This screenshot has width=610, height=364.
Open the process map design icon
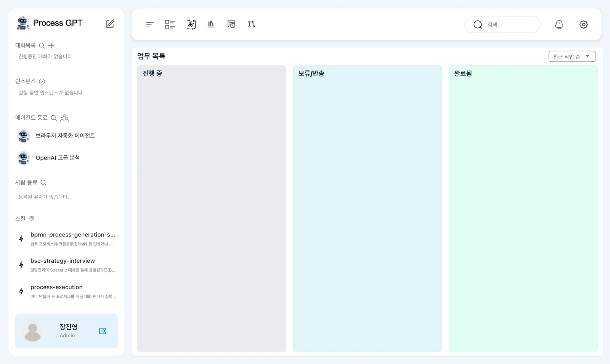[x=191, y=24]
